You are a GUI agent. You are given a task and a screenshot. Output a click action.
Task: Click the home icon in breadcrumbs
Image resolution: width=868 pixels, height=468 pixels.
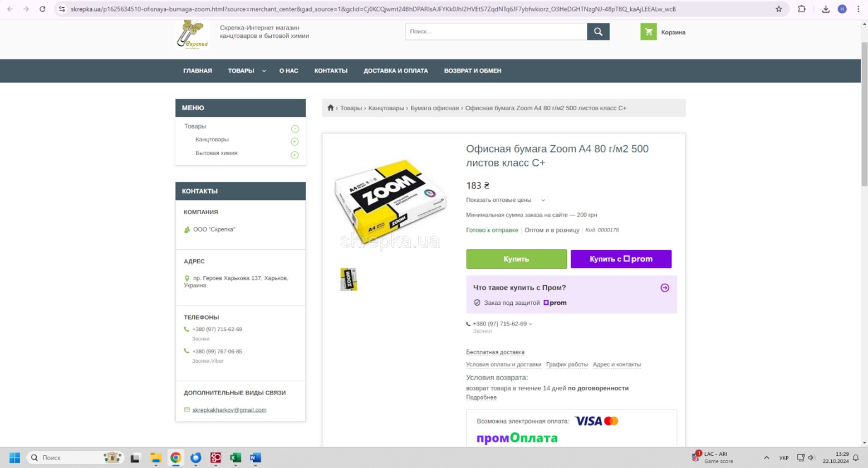pos(330,108)
